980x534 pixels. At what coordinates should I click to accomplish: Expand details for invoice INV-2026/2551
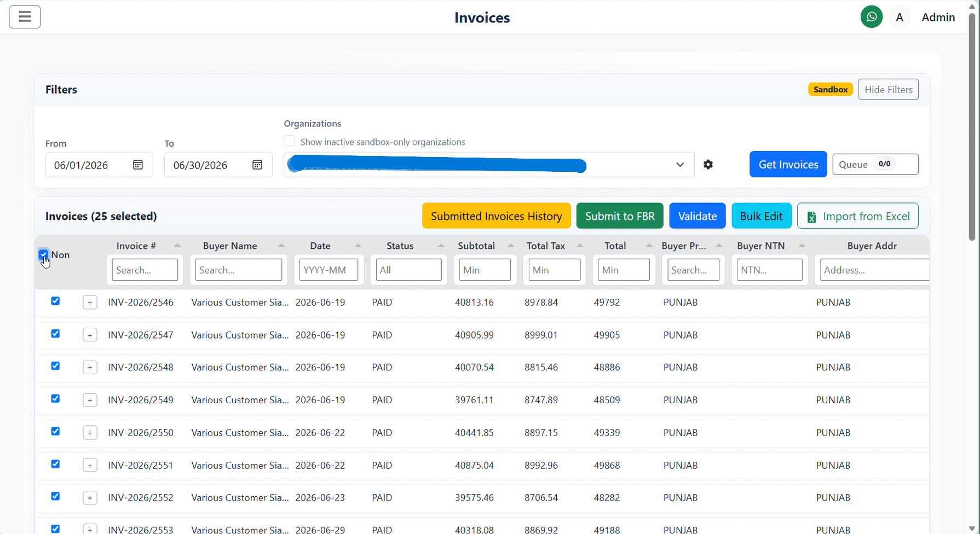click(90, 466)
